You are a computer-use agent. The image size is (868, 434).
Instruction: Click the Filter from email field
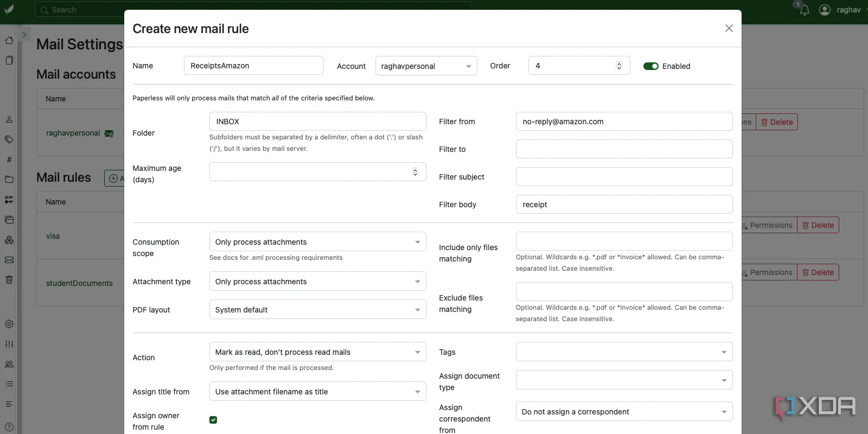[x=624, y=122]
